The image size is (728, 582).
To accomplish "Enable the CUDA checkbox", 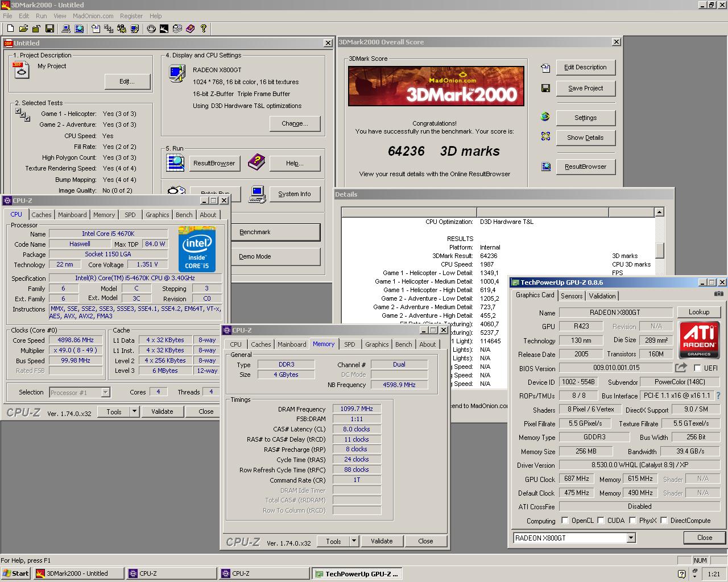I will pos(601,520).
